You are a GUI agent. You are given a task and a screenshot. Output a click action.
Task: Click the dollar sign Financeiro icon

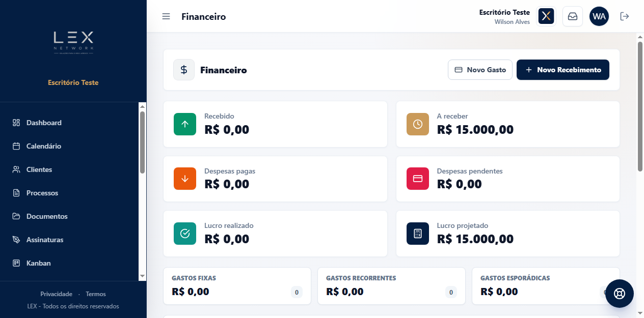point(184,70)
